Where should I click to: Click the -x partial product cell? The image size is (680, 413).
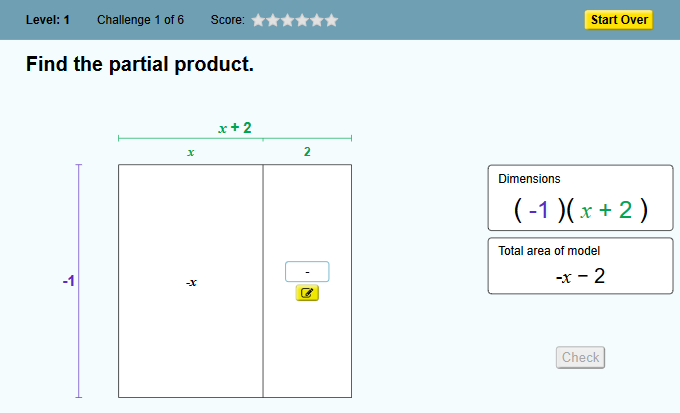(191, 281)
